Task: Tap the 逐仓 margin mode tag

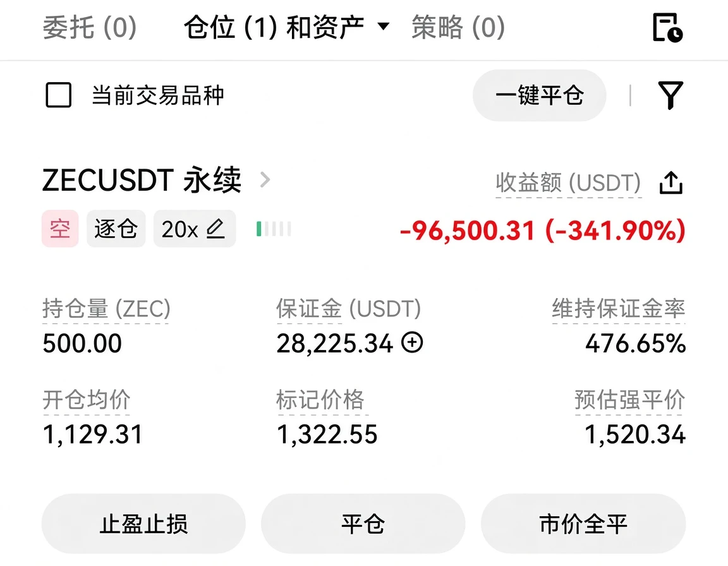Action: click(x=116, y=229)
